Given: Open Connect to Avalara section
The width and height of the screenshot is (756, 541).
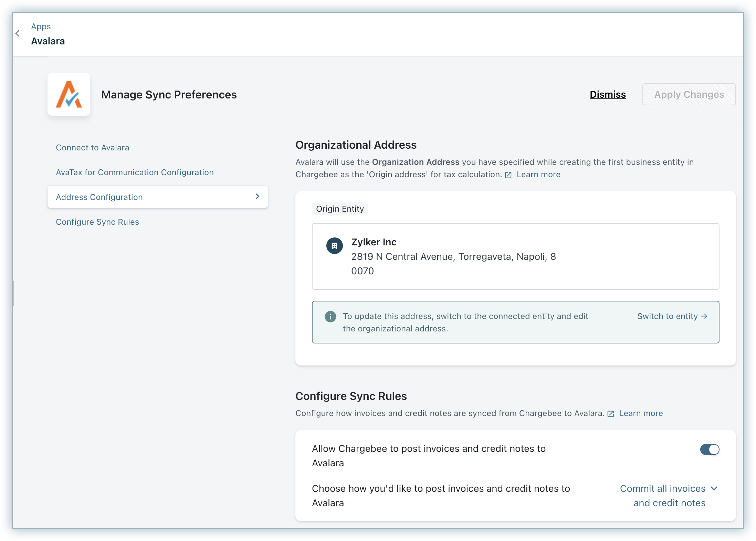Looking at the screenshot, I should (92, 148).
